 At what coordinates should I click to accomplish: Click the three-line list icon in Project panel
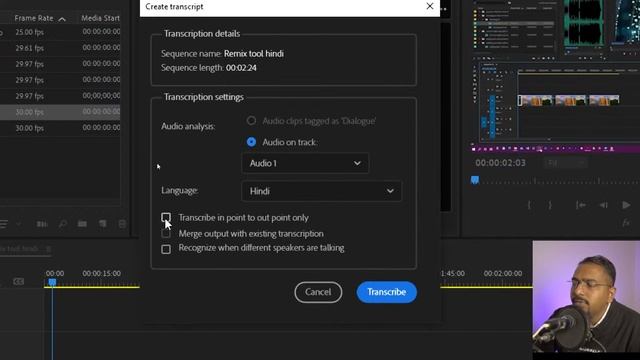(x=4, y=224)
